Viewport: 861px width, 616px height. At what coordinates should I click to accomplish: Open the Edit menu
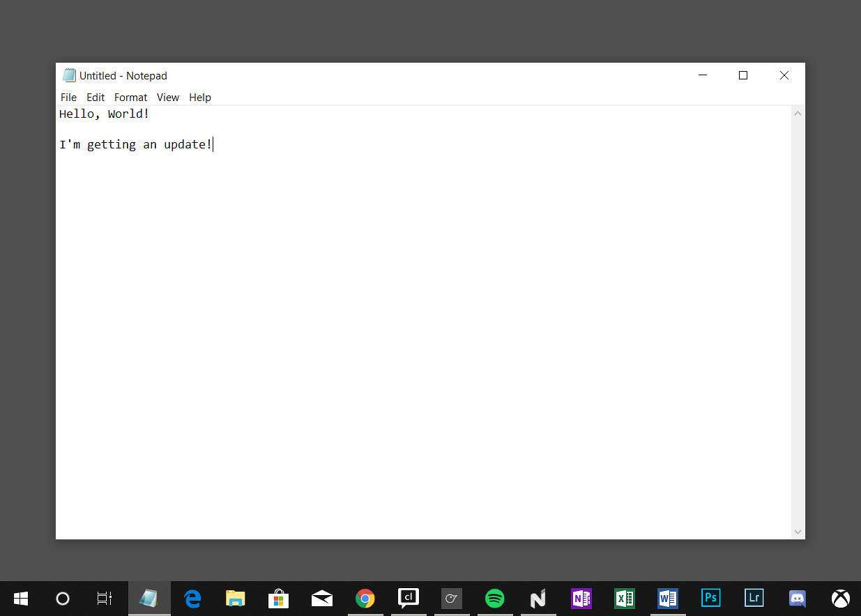[96, 98]
